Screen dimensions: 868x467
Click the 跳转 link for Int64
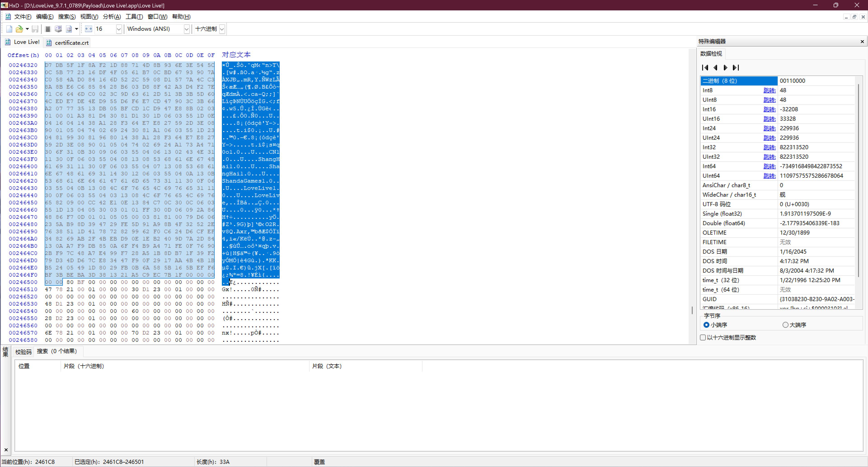point(769,166)
